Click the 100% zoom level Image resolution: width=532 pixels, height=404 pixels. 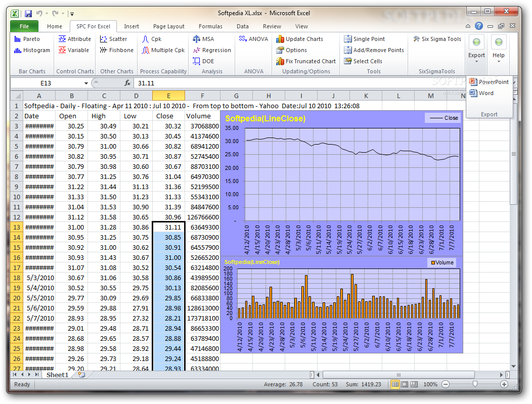click(430, 384)
